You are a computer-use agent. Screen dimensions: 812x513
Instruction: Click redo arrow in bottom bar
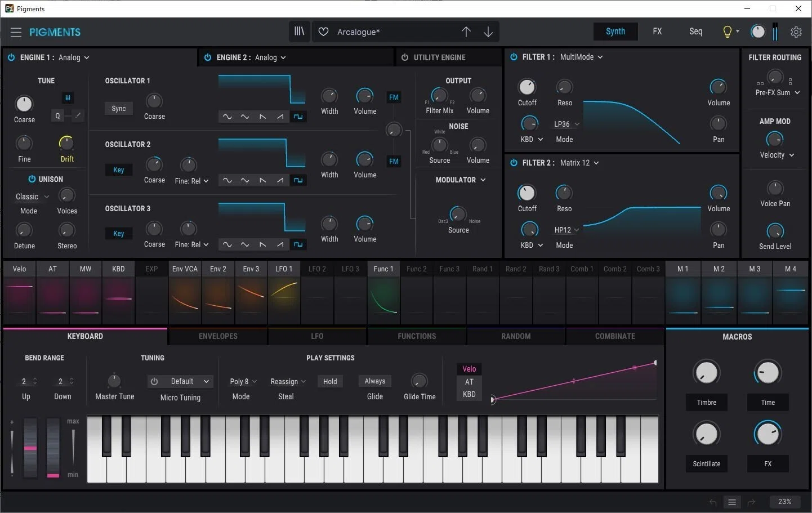pos(751,502)
